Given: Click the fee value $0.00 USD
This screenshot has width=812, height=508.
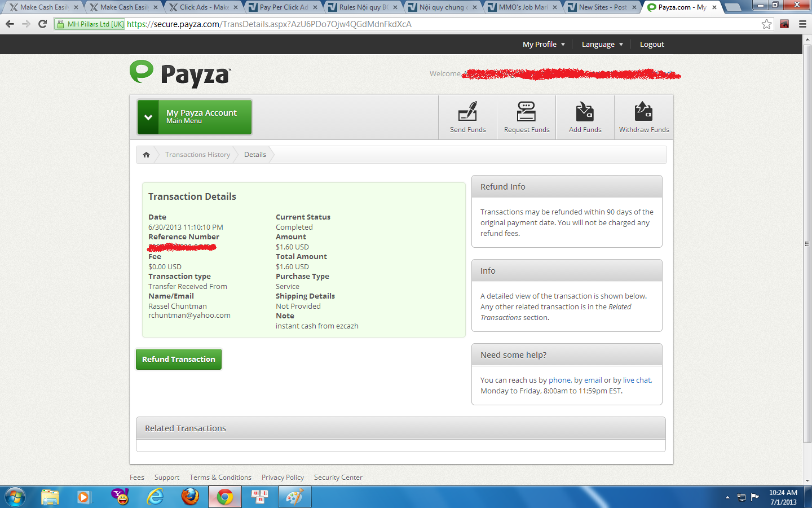Looking at the screenshot, I should [x=165, y=267].
